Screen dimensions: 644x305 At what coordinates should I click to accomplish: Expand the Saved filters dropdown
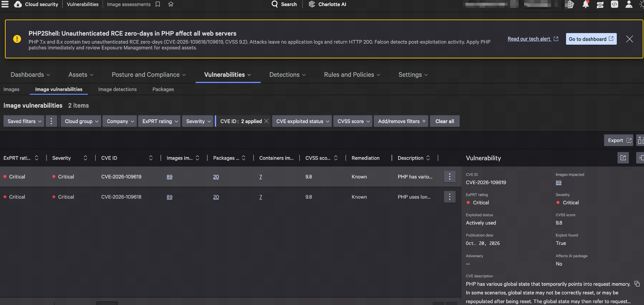[x=24, y=121]
